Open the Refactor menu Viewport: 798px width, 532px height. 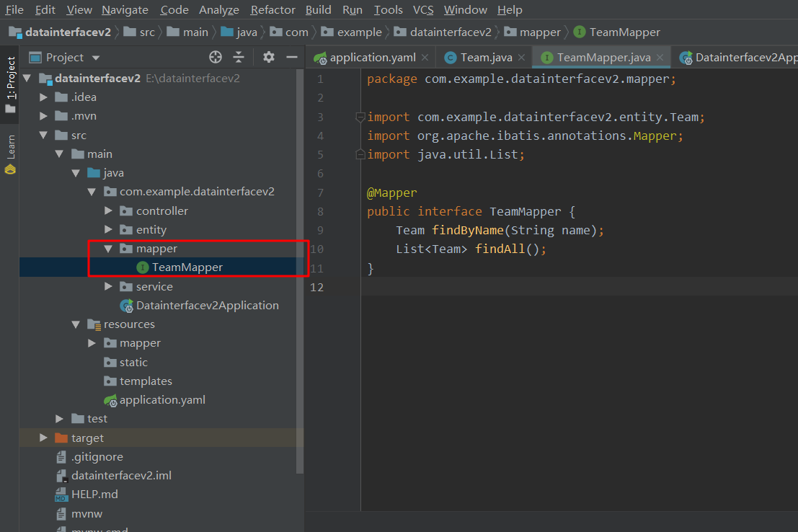[272, 9]
